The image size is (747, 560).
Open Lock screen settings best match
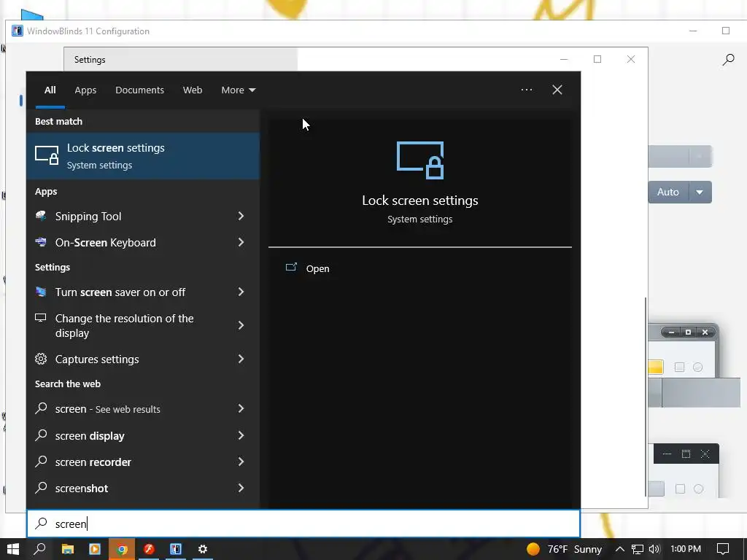pyautogui.click(x=143, y=156)
